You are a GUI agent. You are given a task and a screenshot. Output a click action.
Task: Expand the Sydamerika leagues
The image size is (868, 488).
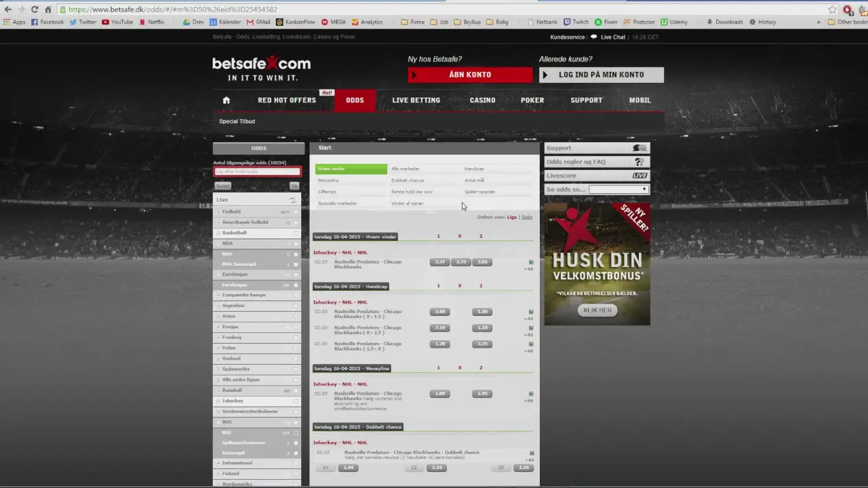pyautogui.click(x=218, y=369)
